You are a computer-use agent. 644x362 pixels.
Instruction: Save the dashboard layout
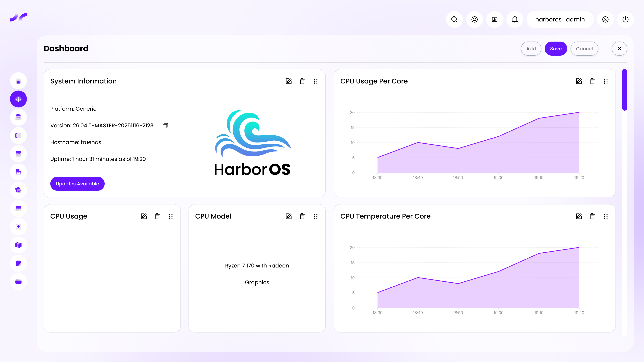coord(556,48)
